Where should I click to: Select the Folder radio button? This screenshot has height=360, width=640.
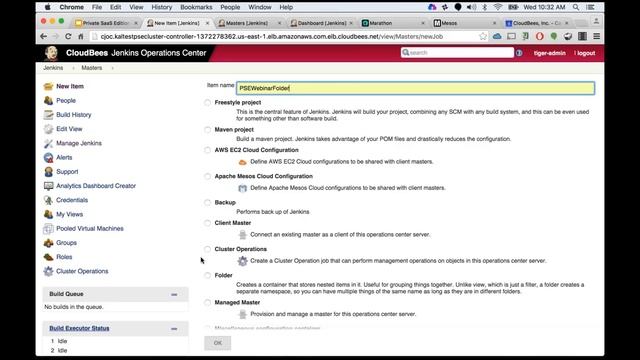coord(207,276)
